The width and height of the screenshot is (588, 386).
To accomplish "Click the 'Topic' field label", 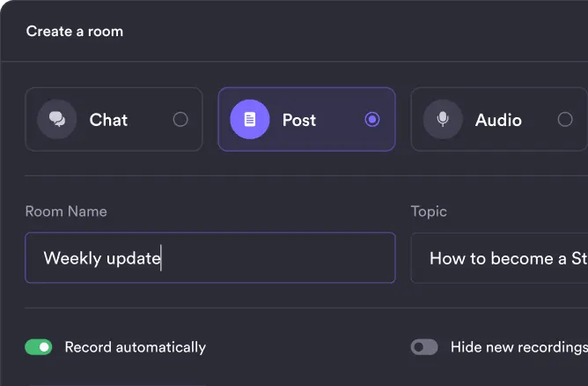I will [429, 212].
